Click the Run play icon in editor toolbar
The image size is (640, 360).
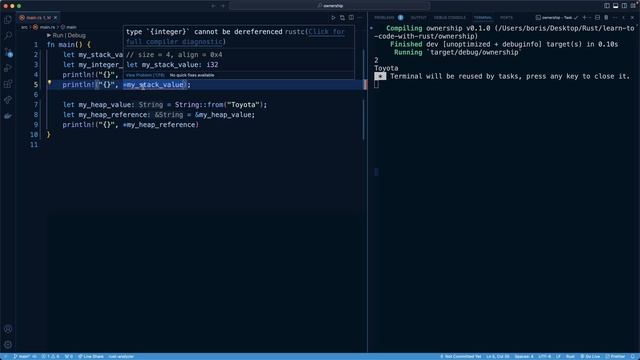pyautogui.click(x=333, y=18)
